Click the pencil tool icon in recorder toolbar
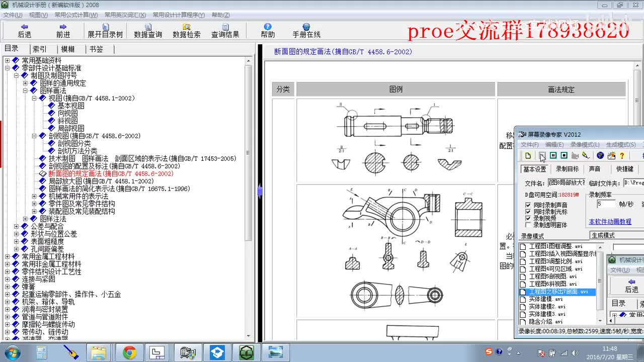This screenshot has width=644, height=362. click(x=585, y=156)
